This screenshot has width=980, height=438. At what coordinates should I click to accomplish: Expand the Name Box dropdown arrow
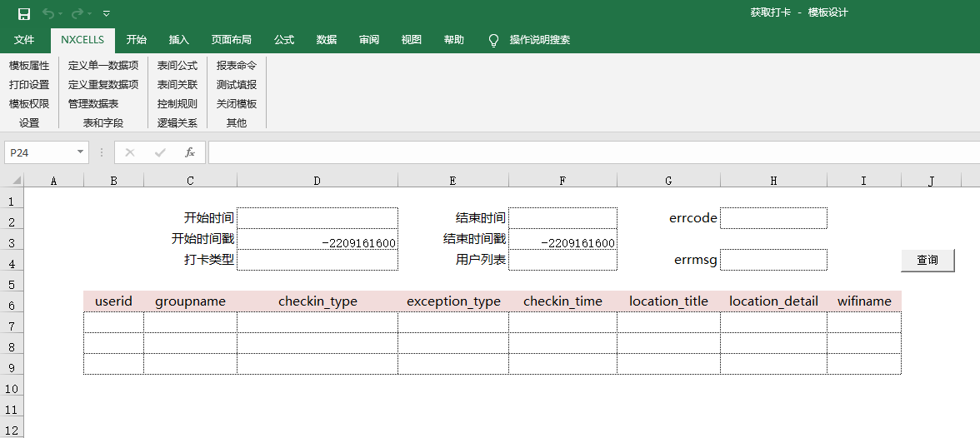pyautogui.click(x=81, y=152)
